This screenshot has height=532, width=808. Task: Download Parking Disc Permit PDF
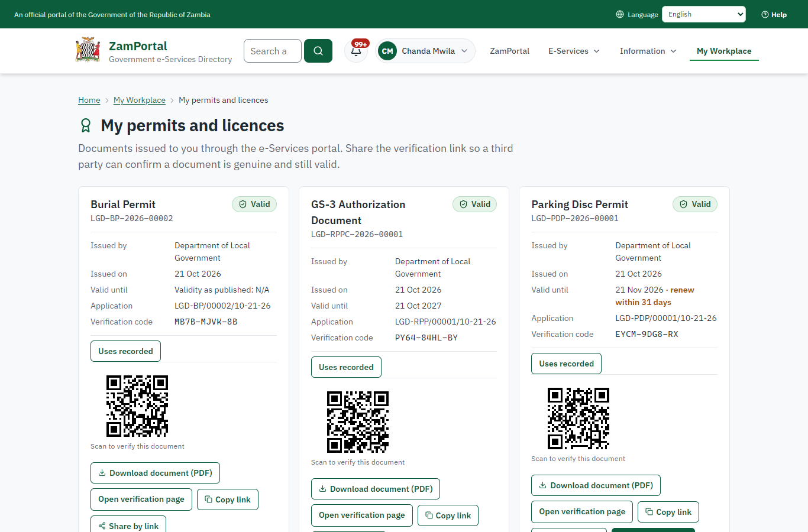596,485
